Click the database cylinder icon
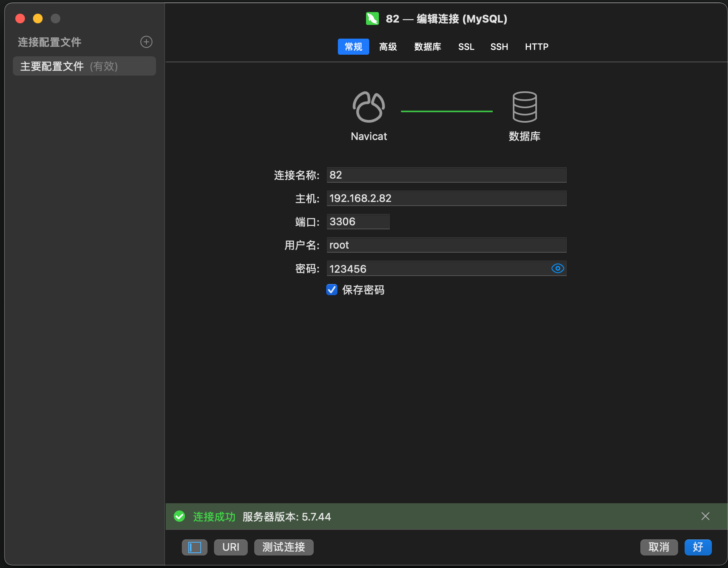Viewport: 728px width, 568px height. 524,107
